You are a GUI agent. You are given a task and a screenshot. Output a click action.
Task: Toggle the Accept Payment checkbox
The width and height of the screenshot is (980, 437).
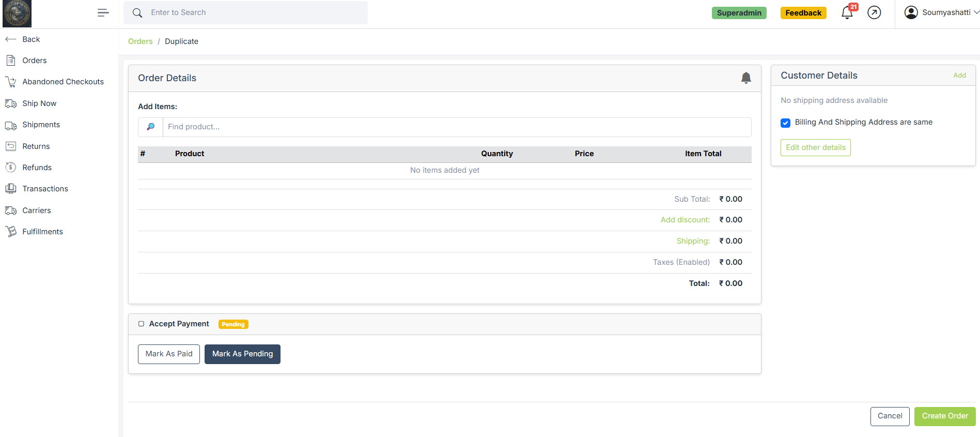click(141, 324)
